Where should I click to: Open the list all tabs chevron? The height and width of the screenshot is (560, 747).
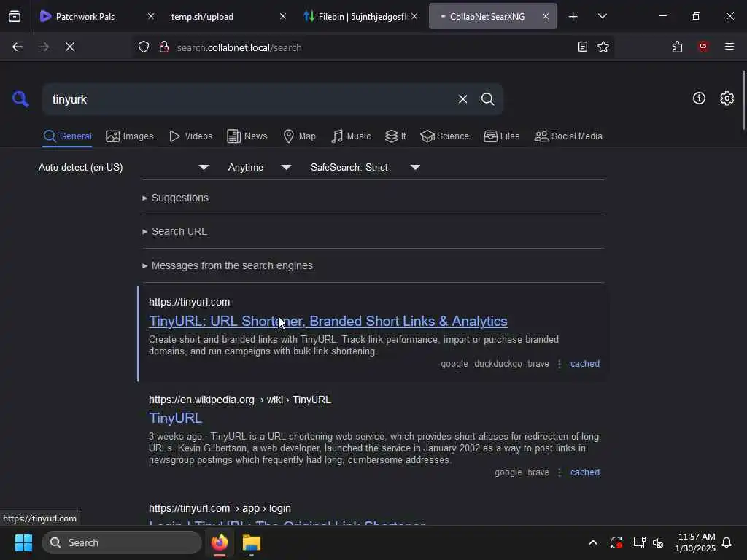click(602, 16)
